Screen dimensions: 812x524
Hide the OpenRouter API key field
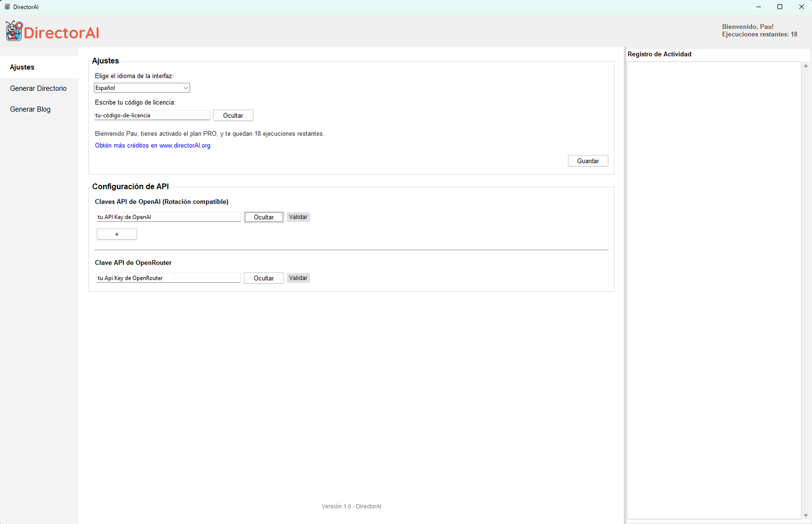tap(263, 278)
